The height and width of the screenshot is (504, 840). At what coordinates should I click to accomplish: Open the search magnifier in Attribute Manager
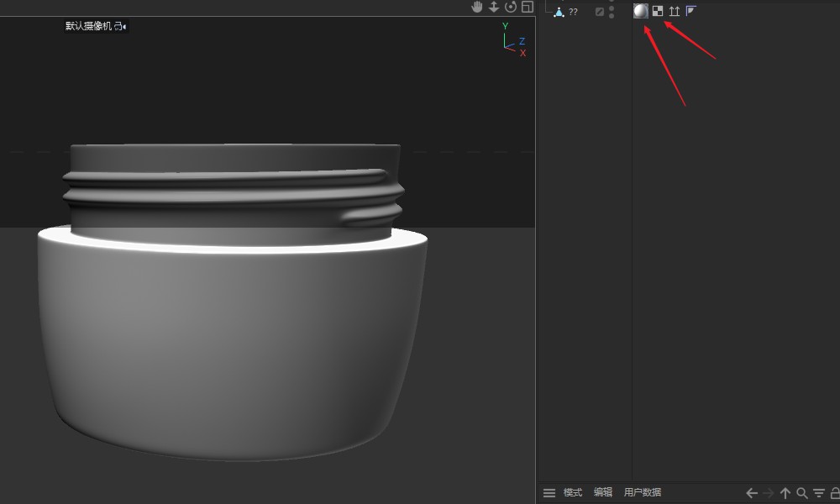(x=802, y=493)
